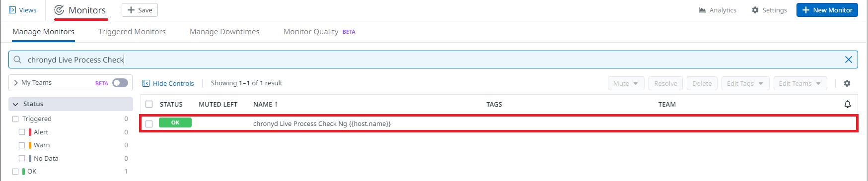Switch to Triggered Monitors tab
This screenshot has height=181, width=868.
click(x=132, y=32)
